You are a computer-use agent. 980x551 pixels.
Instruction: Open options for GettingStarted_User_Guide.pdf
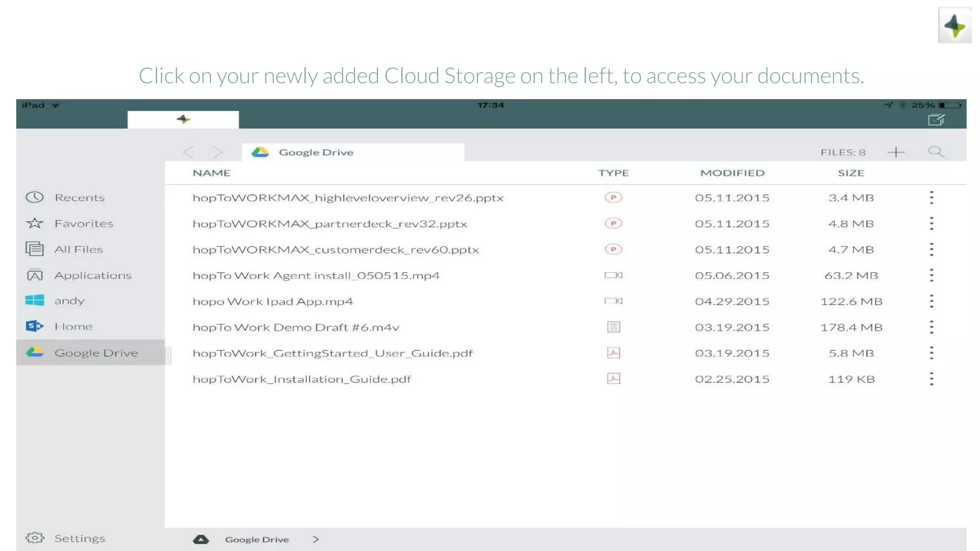pyautogui.click(x=931, y=353)
